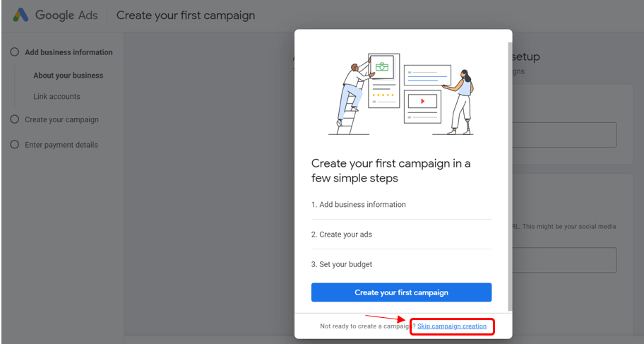Click the Google Ads logo icon
The width and height of the screenshot is (644, 344).
tap(20, 16)
